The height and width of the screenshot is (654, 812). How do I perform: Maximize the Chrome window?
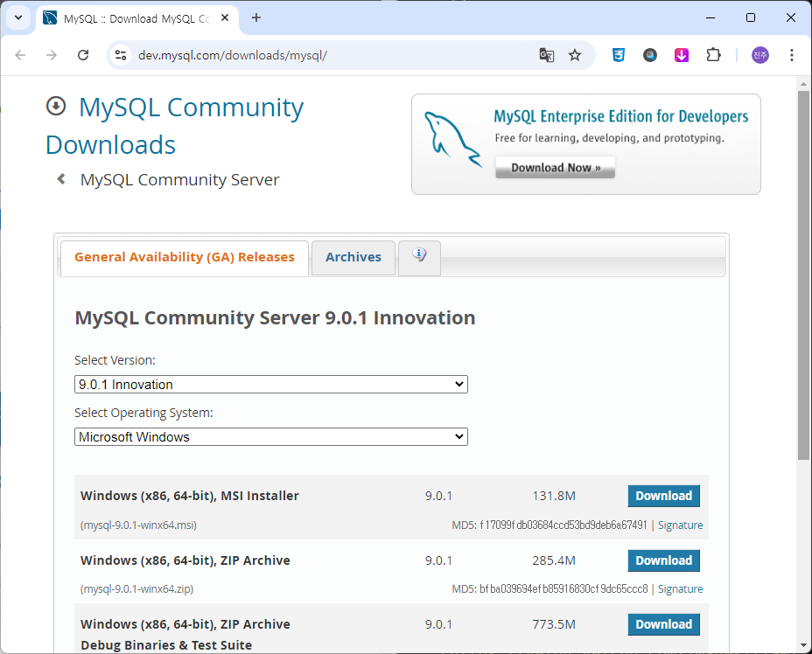[751, 17]
